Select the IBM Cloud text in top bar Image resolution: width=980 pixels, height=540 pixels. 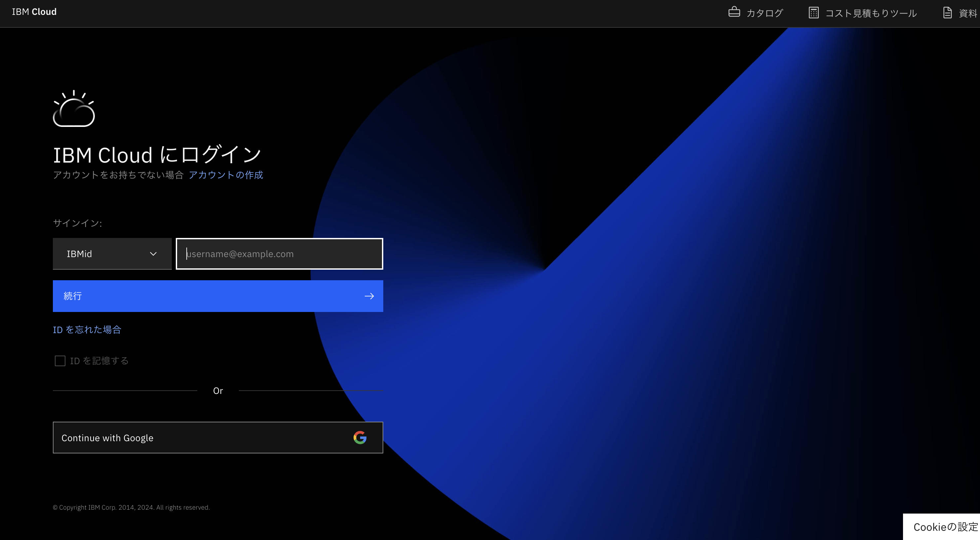click(x=34, y=12)
